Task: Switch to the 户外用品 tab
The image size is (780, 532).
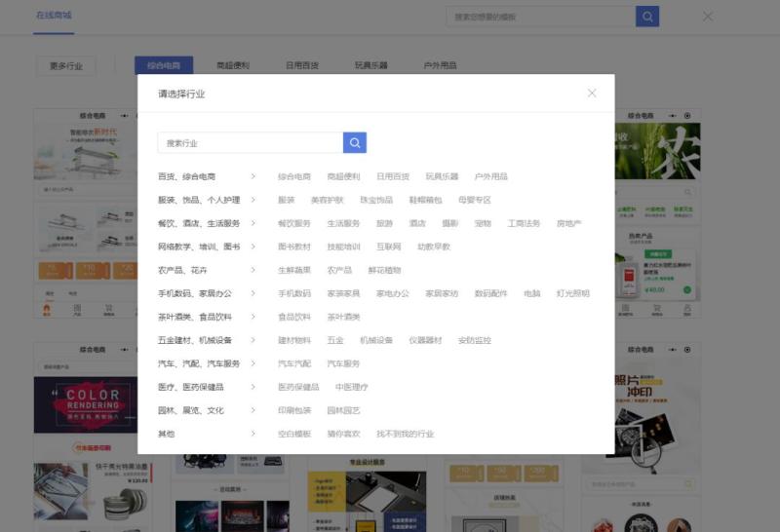Action: [440, 66]
